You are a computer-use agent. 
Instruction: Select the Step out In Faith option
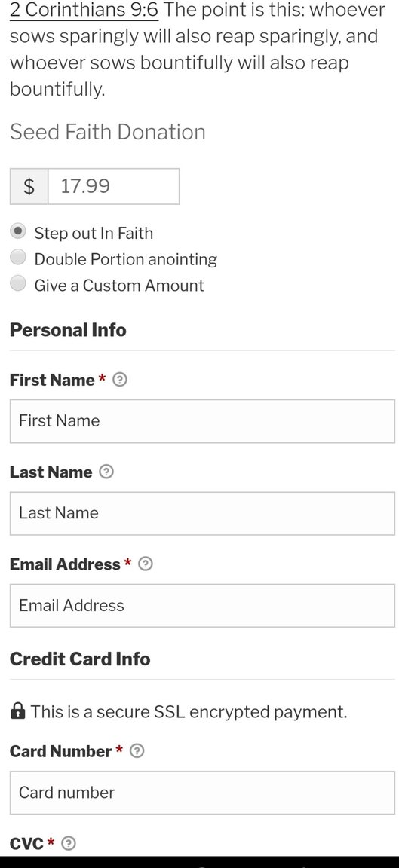18,231
